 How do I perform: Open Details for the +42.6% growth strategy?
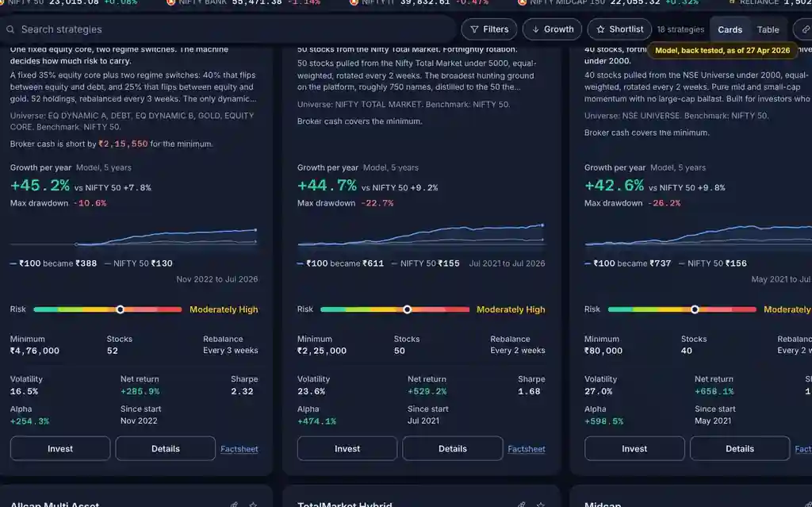pos(740,448)
